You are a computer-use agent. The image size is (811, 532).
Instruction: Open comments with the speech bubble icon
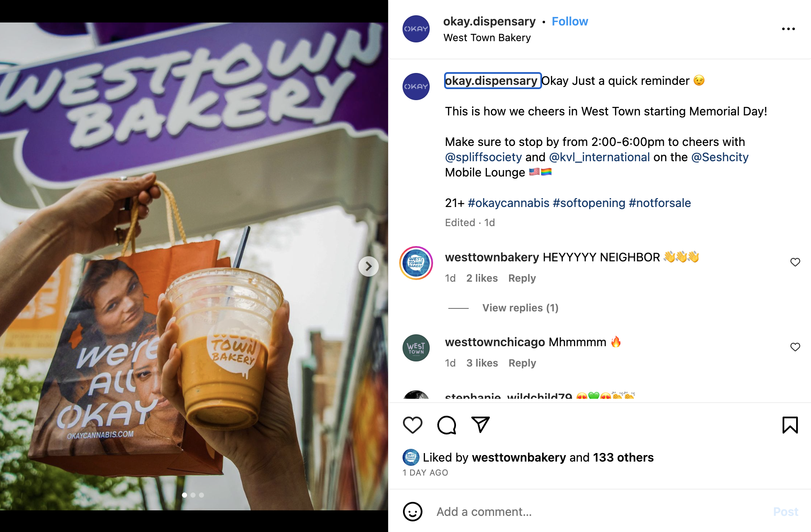tap(447, 425)
